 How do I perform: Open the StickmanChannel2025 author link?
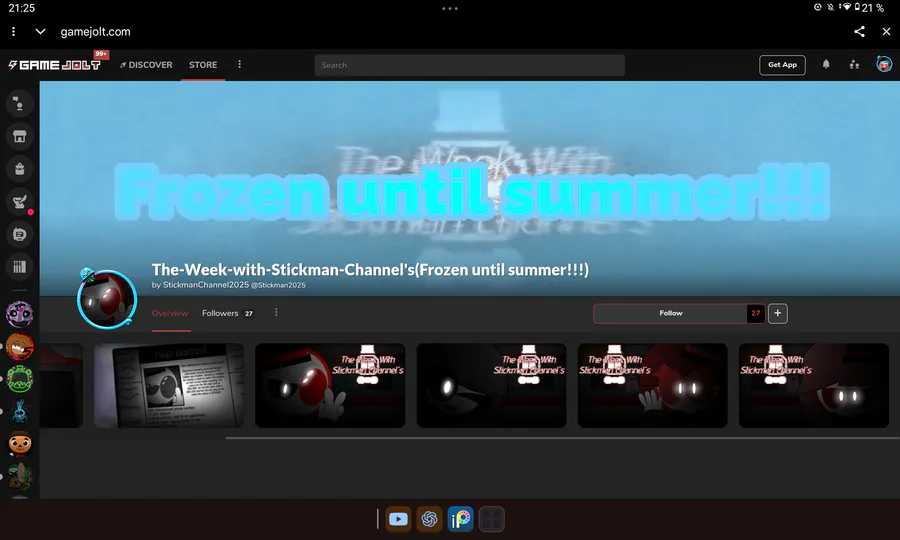point(206,285)
